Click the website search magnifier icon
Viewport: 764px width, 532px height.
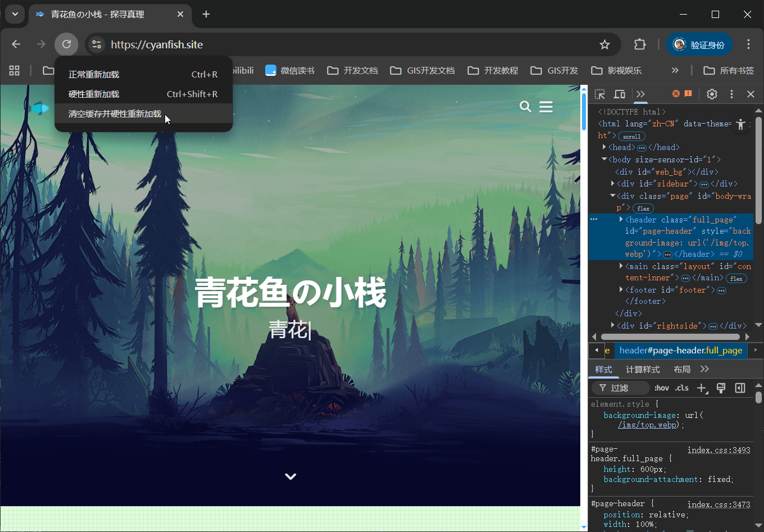click(x=525, y=106)
